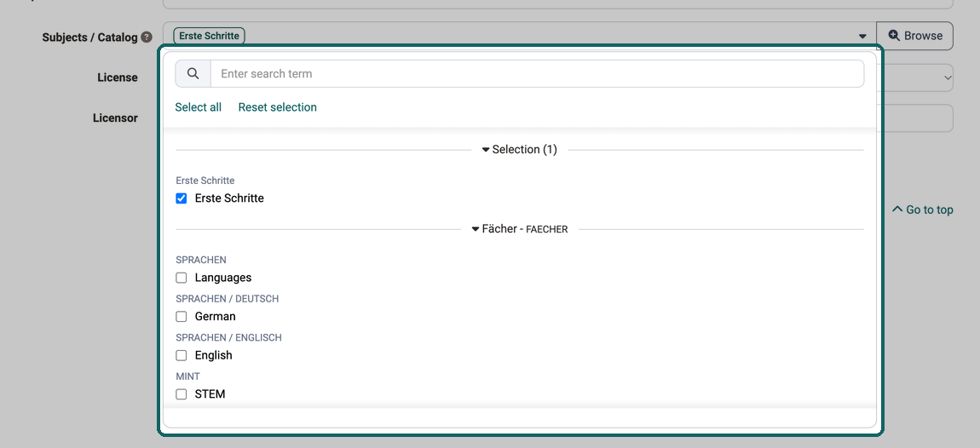Open the Subjects / Catalog dropdown arrow
The image size is (980, 448).
click(x=862, y=37)
